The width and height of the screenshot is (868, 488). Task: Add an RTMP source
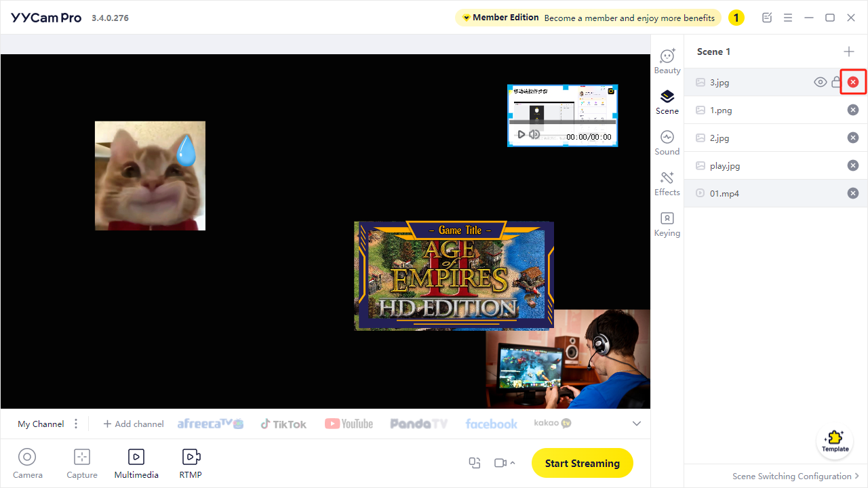click(x=191, y=464)
